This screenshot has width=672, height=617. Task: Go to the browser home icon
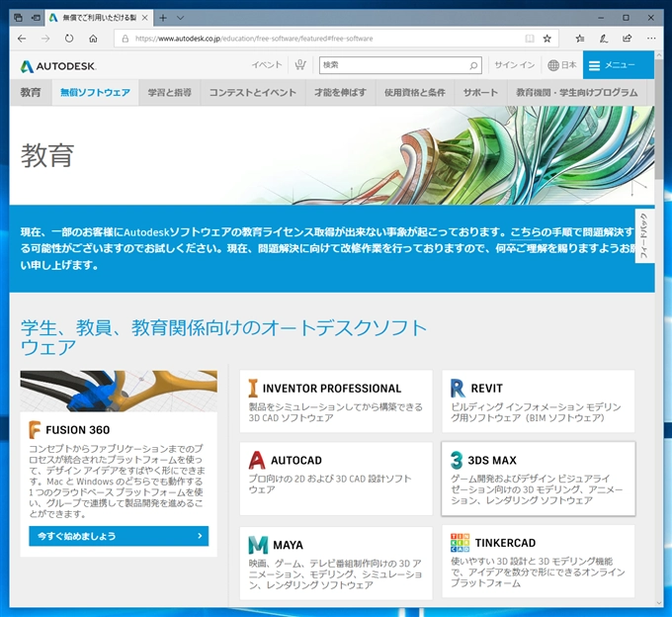pyautogui.click(x=93, y=39)
